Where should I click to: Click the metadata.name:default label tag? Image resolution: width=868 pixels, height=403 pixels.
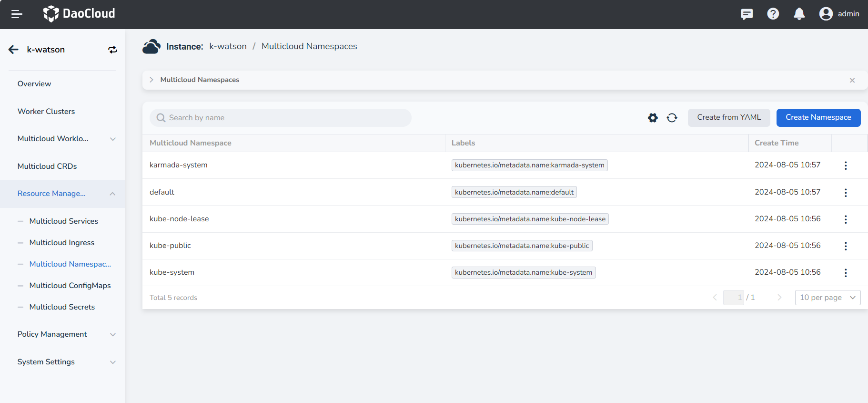pos(514,192)
